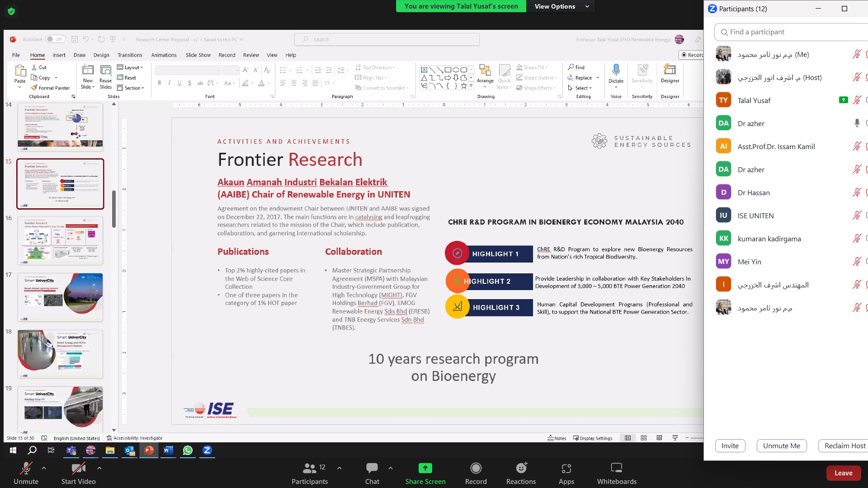Open Microsoft Teams from the taskbar
Screen dimensions: 868x488
(x=71, y=450)
